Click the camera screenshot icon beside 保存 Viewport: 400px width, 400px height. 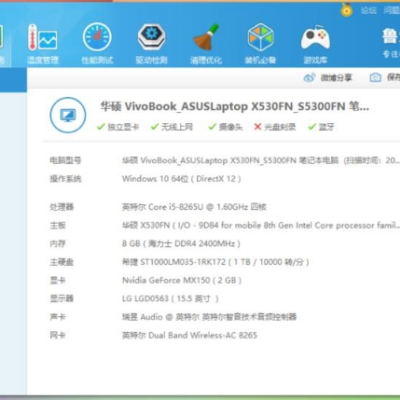[x=375, y=78]
